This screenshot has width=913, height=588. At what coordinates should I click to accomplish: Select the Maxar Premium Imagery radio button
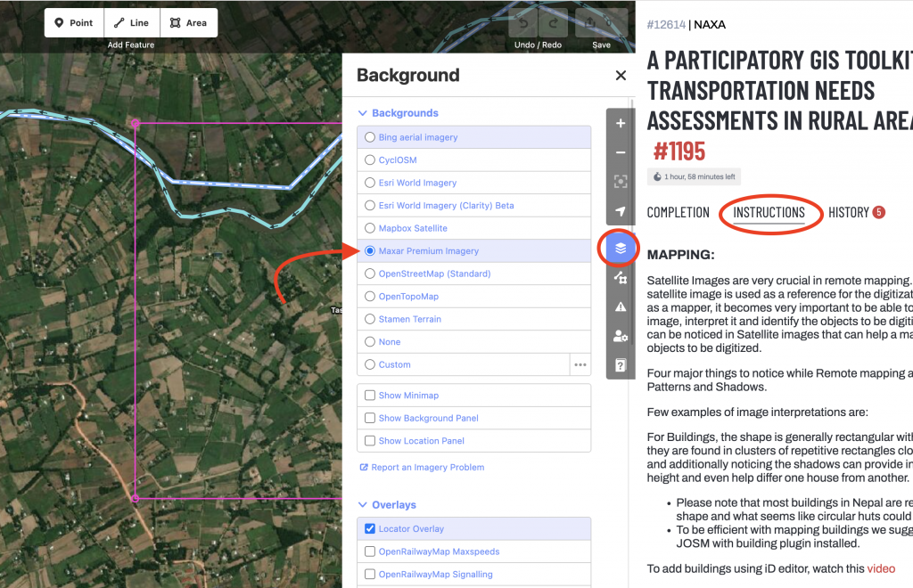[x=370, y=250]
